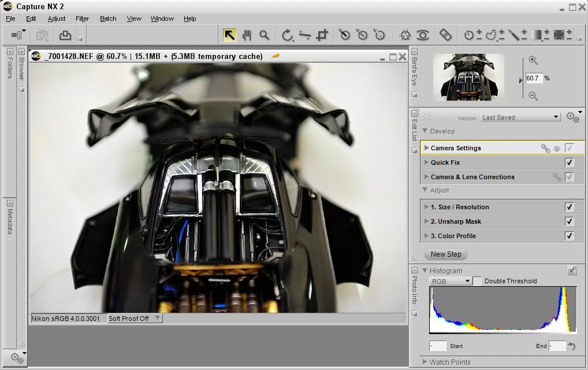The height and width of the screenshot is (370, 588).
Task: Open the histogram RGB channel dropdown
Action: (x=451, y=281)
